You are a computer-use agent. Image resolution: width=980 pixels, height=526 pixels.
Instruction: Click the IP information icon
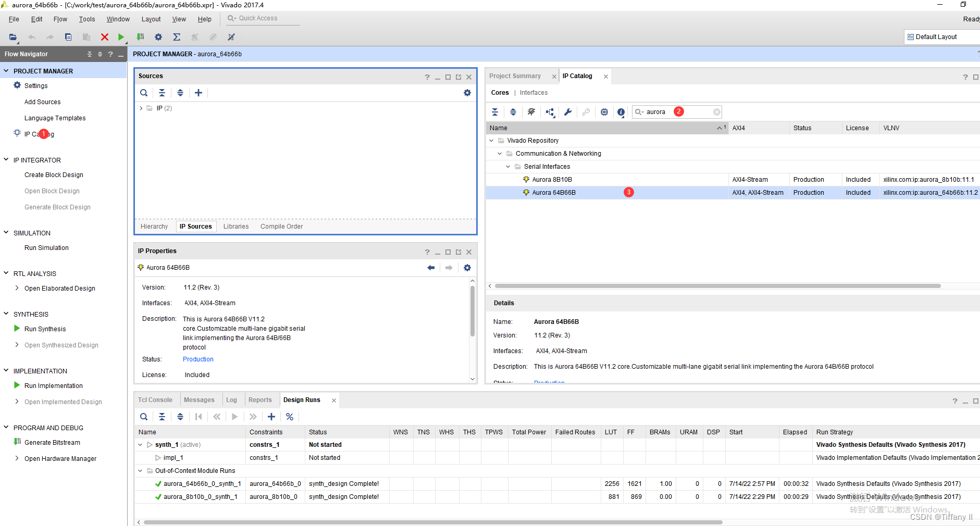coord(621,112)
